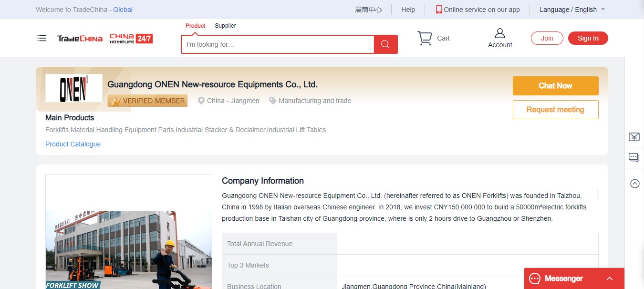Image resolution: width=644 pixels, height=289 pixels.
Task: Open the shopping cart icon
Action: point(424,38)
